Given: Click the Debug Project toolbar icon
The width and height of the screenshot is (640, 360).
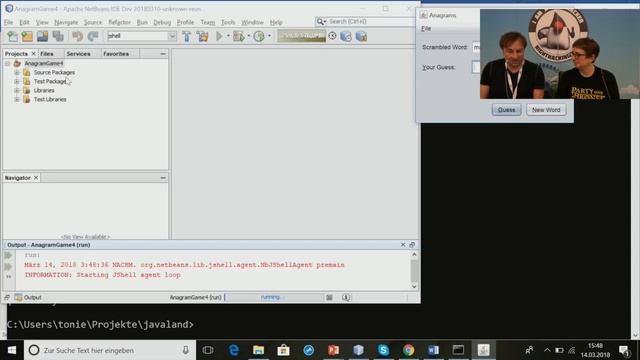Looking at the screenshot, I should pyautogui.click(x=239, y=36).
